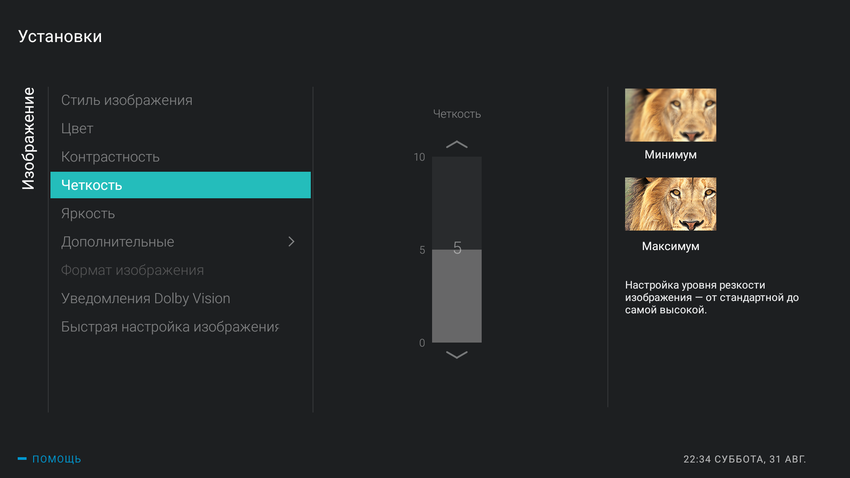Click the blue dash ПОМОЩЬ icon

[22, 459]
